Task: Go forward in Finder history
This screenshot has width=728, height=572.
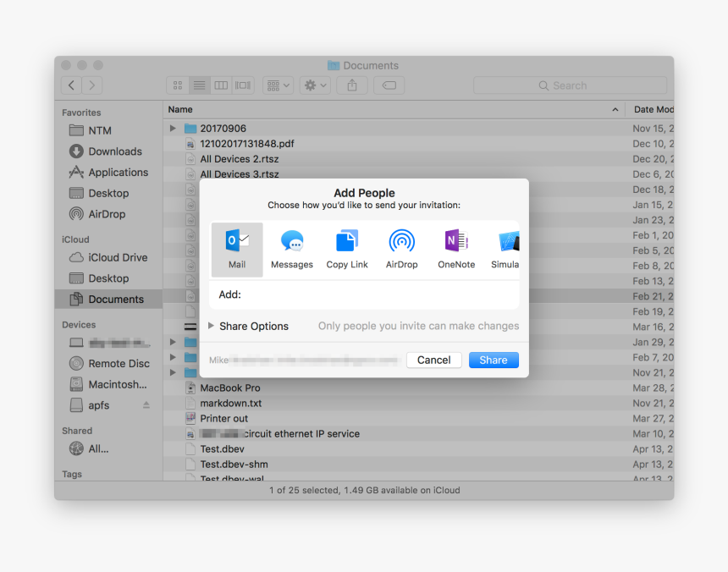Action: [x=92, y=85]
